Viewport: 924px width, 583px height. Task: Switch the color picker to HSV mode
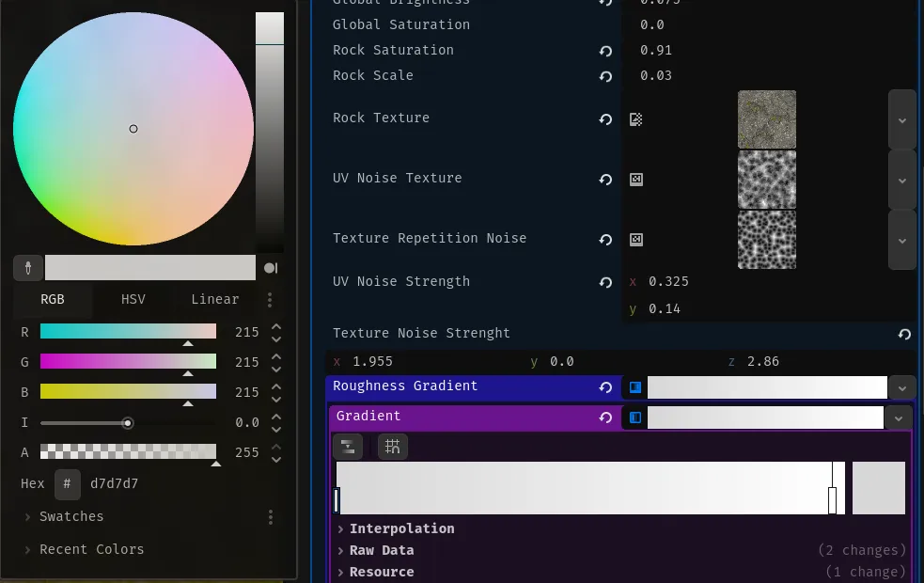click(133, 299)
